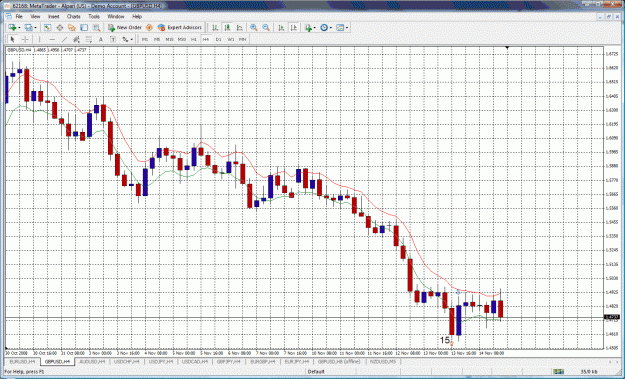The height and width of the screenshot is (379, 625).
Task: Open the Window menu
Action: click(x=116, y=17)
